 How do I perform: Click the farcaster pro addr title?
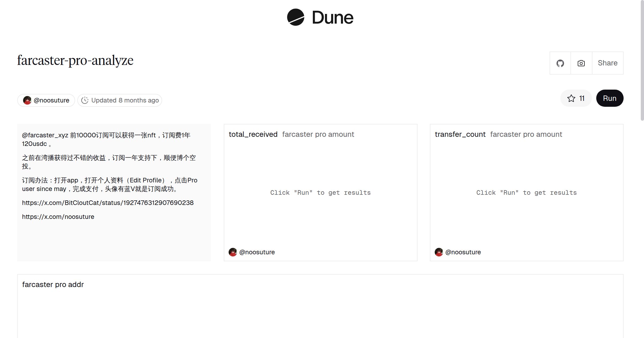click(53, 285)
